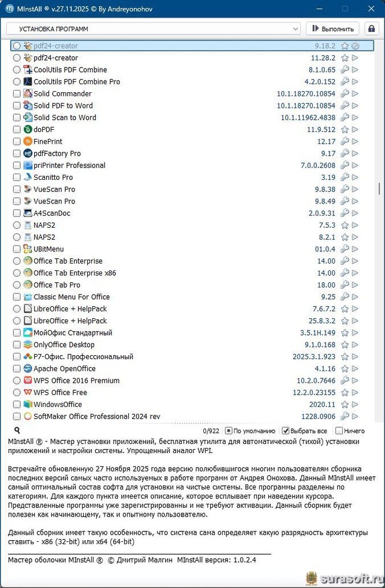Click star icon for doPDF
This screenshot has height=588, width=385.
pos(345,130)
